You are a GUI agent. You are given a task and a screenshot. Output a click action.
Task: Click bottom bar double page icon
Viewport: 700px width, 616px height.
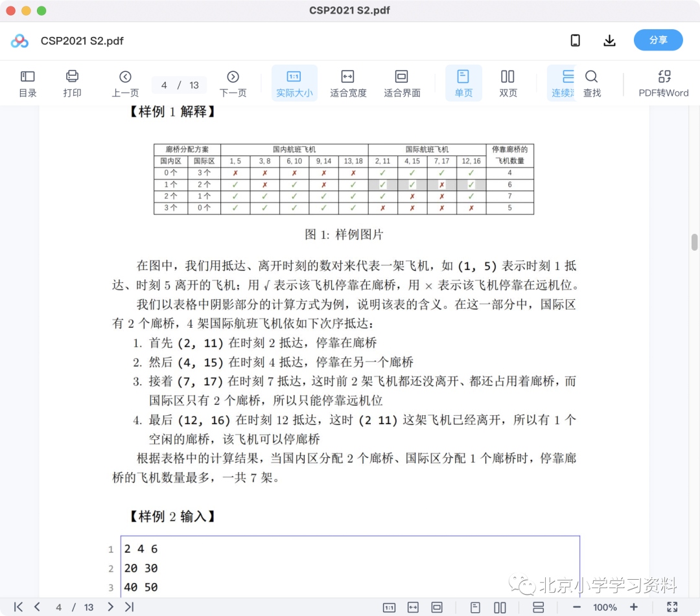click(500, 607)
